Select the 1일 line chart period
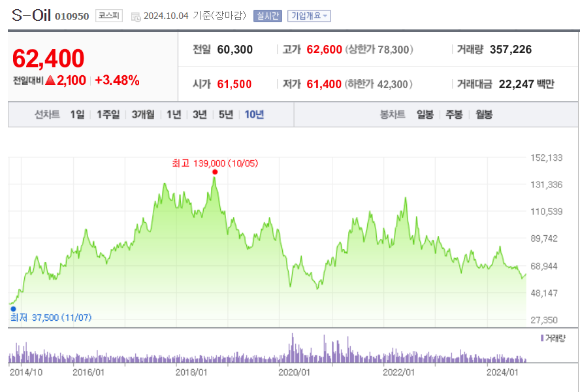The height and width of the screenshot is (392, 580). pyautogui.click(x=77, y=114)
